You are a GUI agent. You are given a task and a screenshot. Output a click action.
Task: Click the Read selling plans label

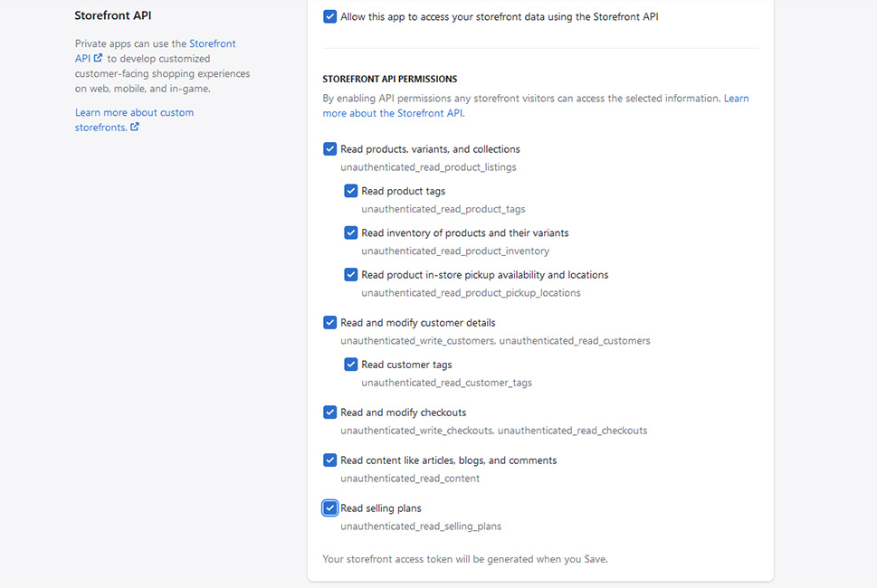(x=381, y=508)
